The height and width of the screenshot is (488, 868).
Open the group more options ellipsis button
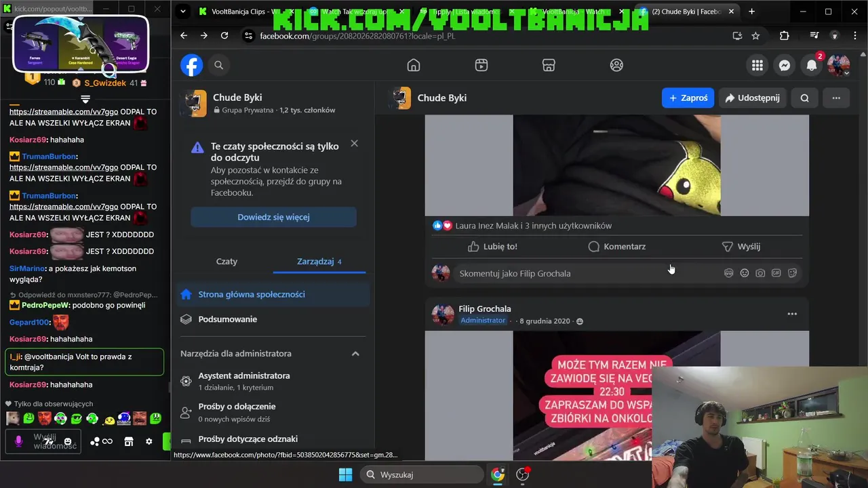coord(836,98)
